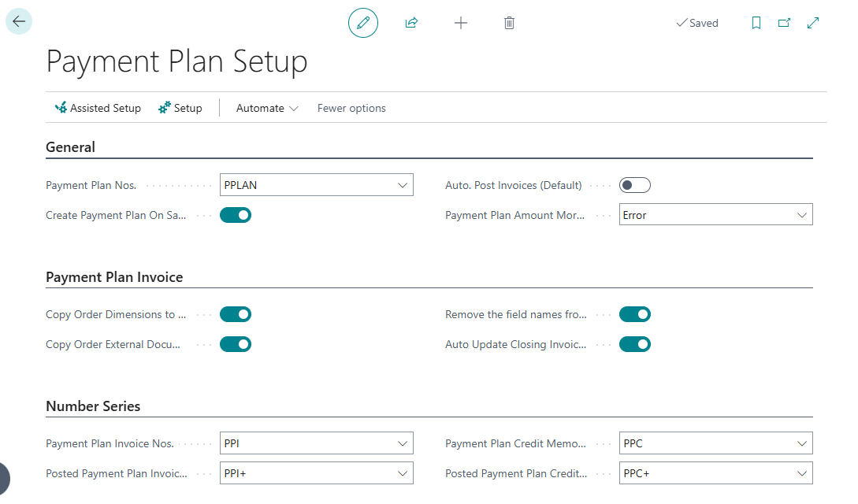Open the Payment Plan Nos. dropdown
Screen dimensions: 858x504
click(403, 184)
